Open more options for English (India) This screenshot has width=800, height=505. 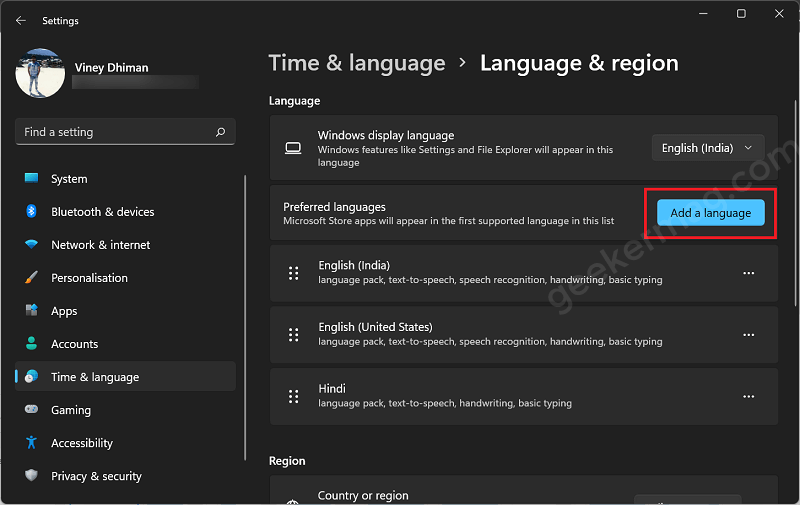748,273
